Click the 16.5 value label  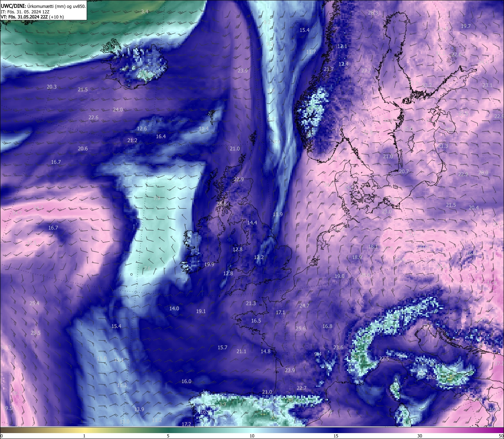256,321
